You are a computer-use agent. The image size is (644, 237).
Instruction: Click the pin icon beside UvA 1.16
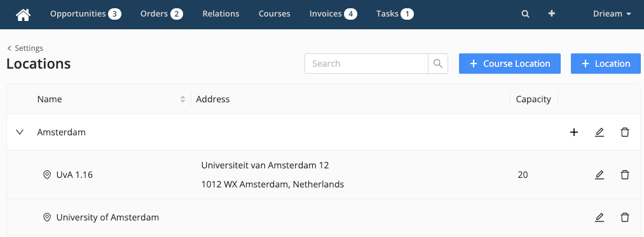[x=47, y=175]
